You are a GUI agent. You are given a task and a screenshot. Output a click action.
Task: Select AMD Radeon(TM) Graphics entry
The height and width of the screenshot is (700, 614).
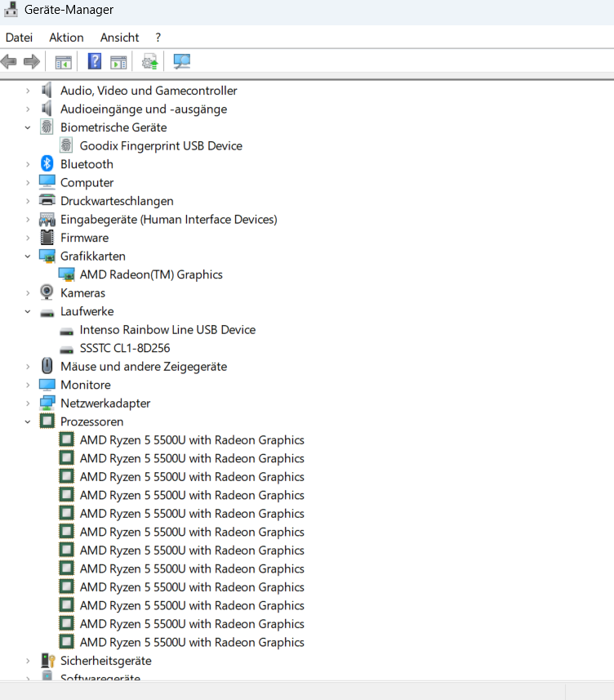coord(151,274)
